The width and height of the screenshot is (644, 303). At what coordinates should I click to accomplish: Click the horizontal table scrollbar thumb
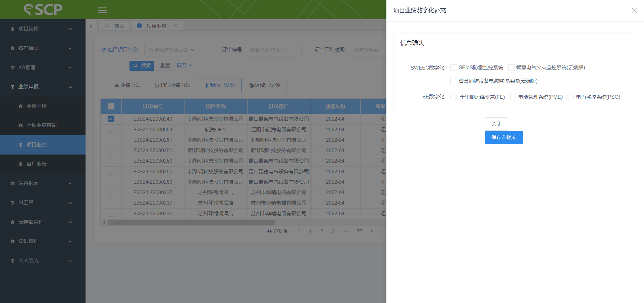(x=191, y=222)
